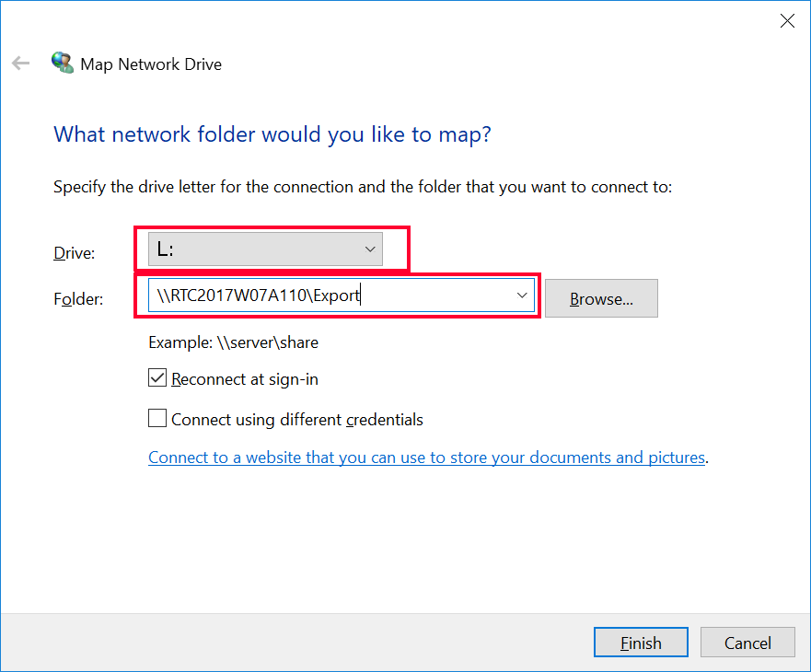The image size is (811, 672).
Task: Click the Example \\server\share hint text
Action: (x=233, y=342)
